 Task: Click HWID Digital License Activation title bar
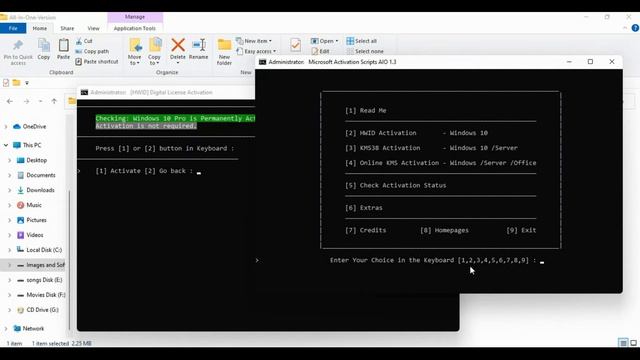click(166, 92)
